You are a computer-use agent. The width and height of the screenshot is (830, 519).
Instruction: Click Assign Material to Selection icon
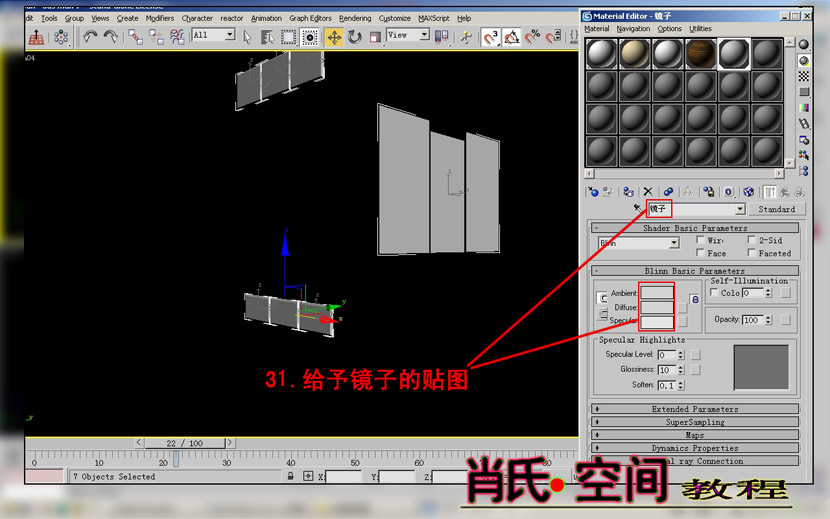click(x=628, y=192)
